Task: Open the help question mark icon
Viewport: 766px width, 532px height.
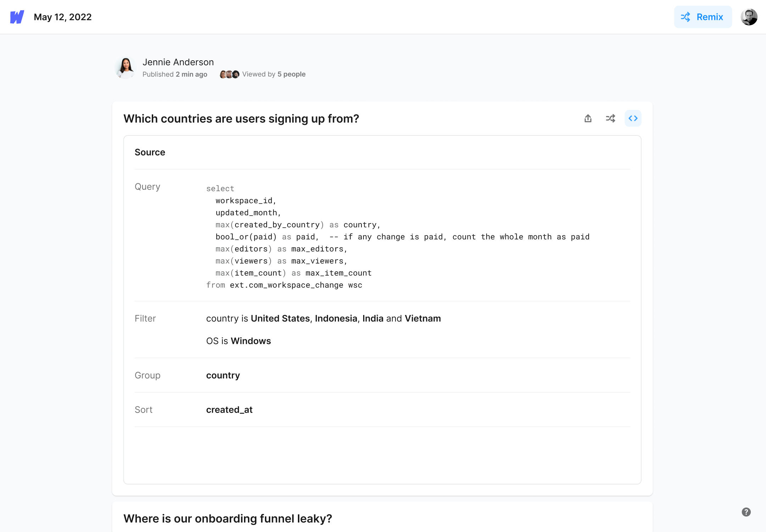Action: click(x=746, y=512)
